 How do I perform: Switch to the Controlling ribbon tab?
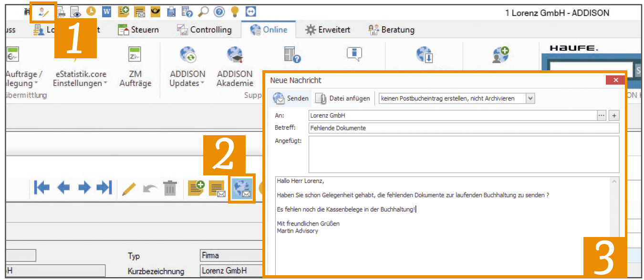click(x=204, y=30)
